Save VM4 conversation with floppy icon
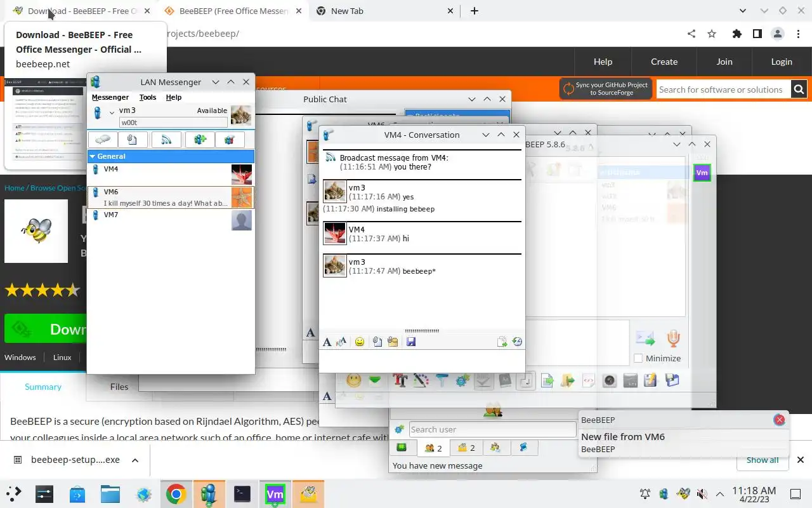Screen dimensions: 812x508 [x=411, y=342]
